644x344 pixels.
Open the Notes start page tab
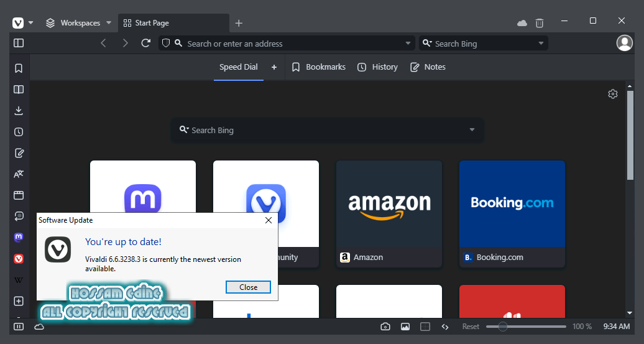coord(428,67)
